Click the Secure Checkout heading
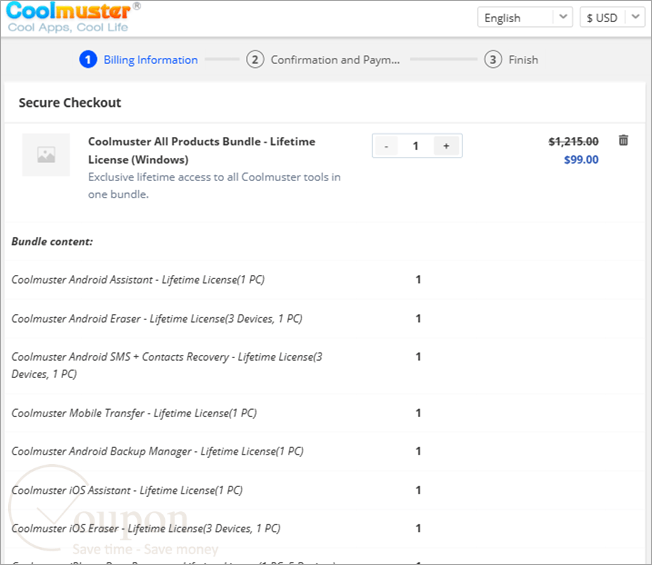This screenshot has height=565, width=652. coord(70,103)
